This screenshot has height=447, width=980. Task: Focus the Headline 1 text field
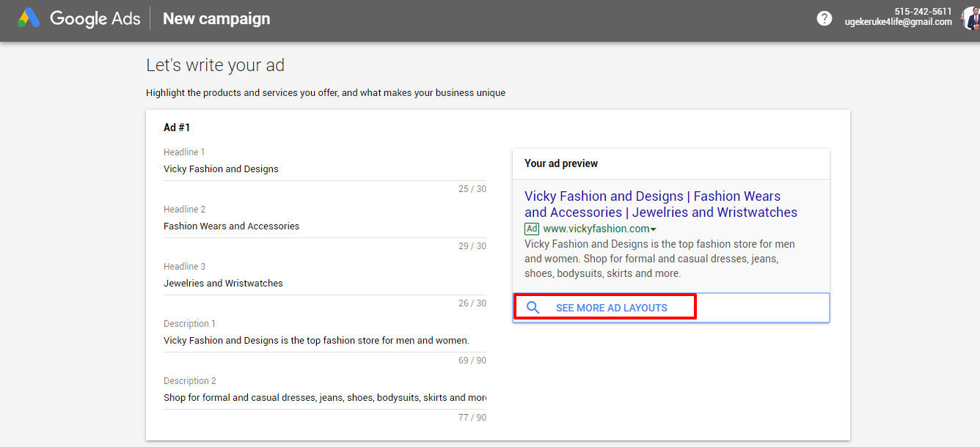[x=324, y=169]
